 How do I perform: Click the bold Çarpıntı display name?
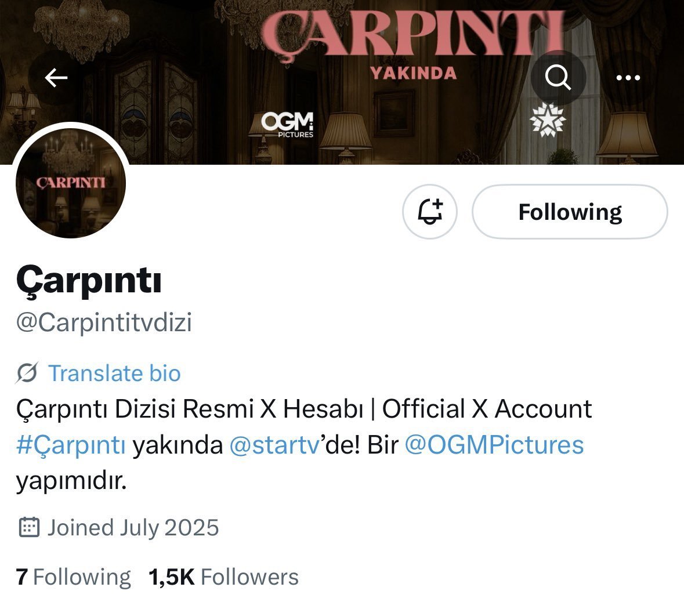coord(89,281)
